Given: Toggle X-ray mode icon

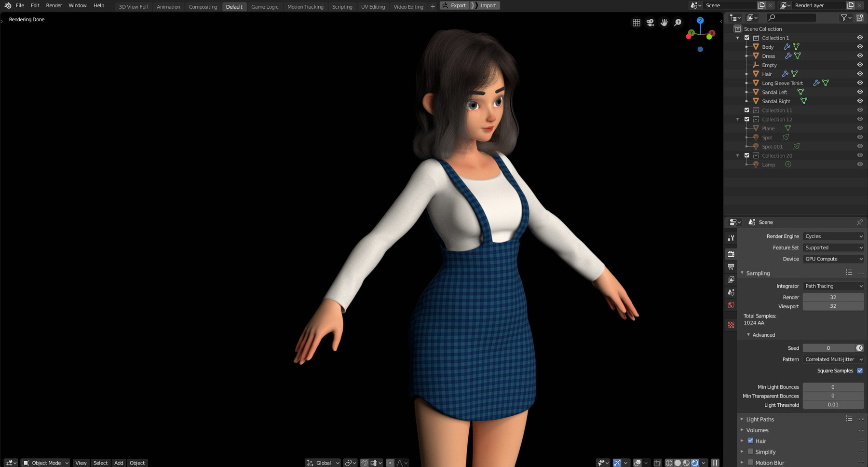Looking at the screenshot, I should [657, 463].
